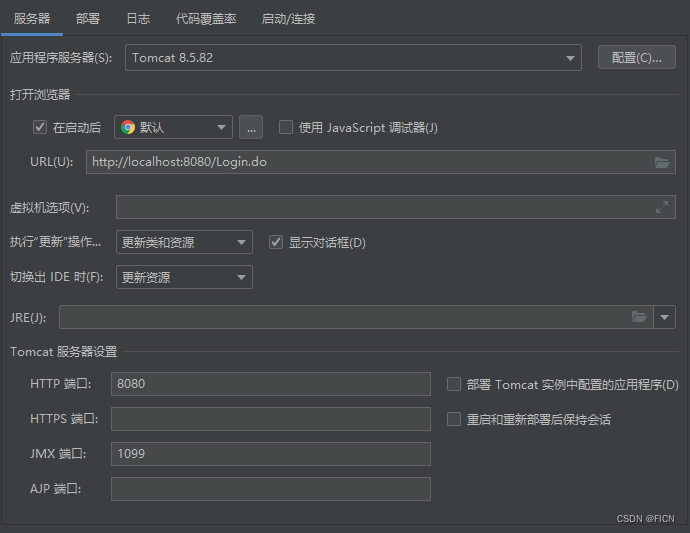This screenshot has width=690, height=533.
Task: Expand the JRE dropdown arrow
Action: click(x=664, y=317)
